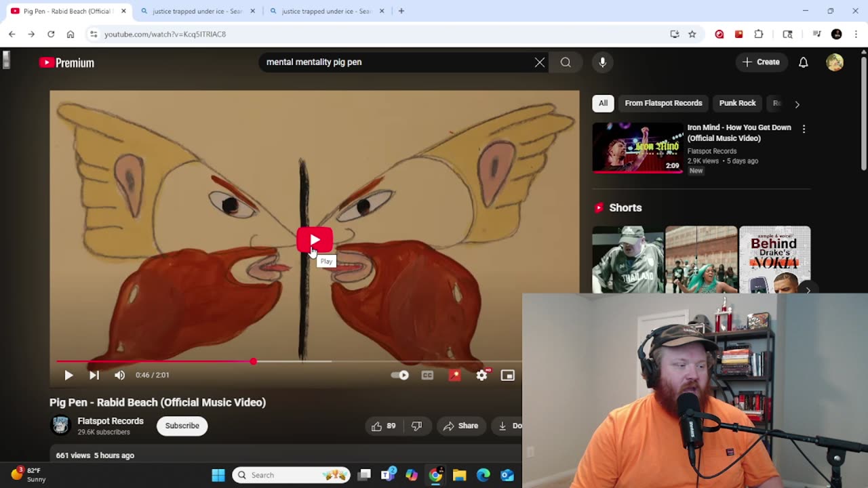Open first Shorts thumbnail with green jersey
The height and width of the screenshot is (488, 868).
pyautogui.click(x=628, y=260)
